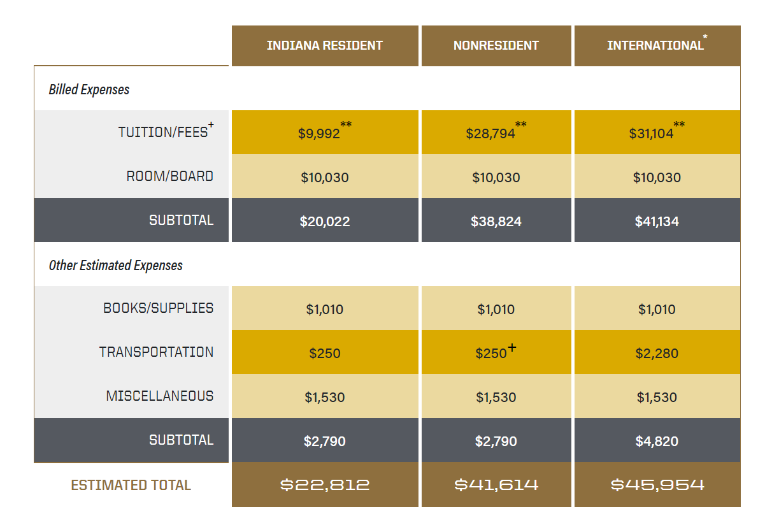Click the Miscellaneous row label
The width and height of the screenshot is (758, 532).
159,396
